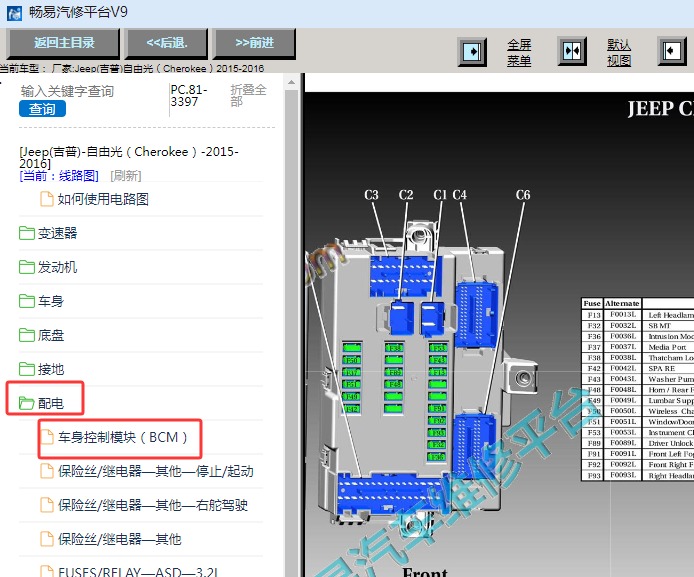This screenshot has width=694, height=577.
Task: Expand the 发动机 folder
Action: point(57,267)
